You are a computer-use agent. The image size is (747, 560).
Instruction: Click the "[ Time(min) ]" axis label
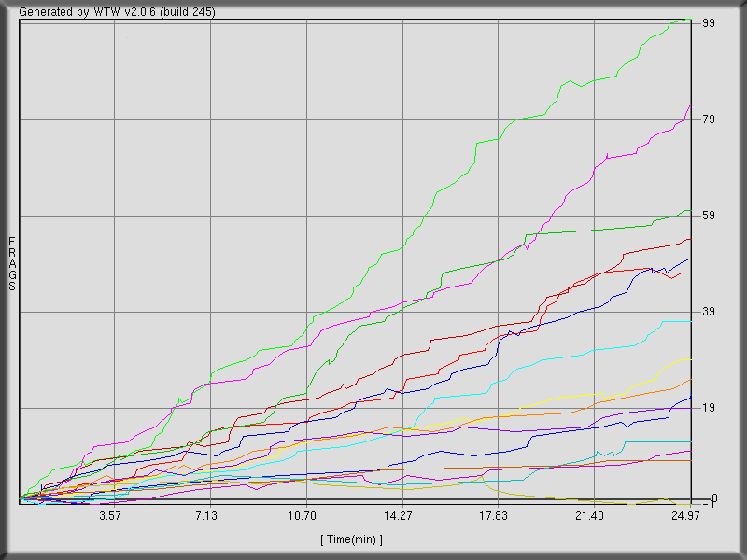point(351,539)
